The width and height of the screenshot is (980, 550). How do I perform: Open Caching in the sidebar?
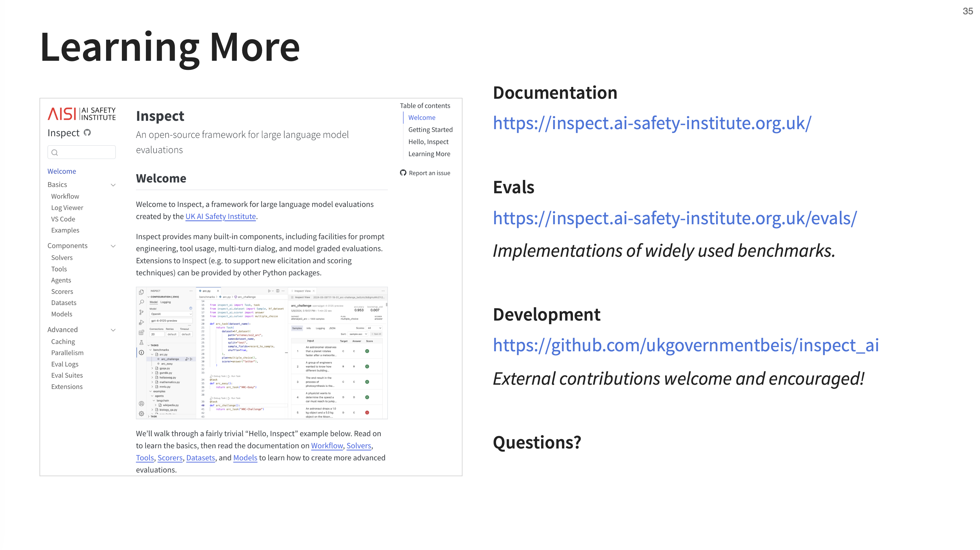63,342
